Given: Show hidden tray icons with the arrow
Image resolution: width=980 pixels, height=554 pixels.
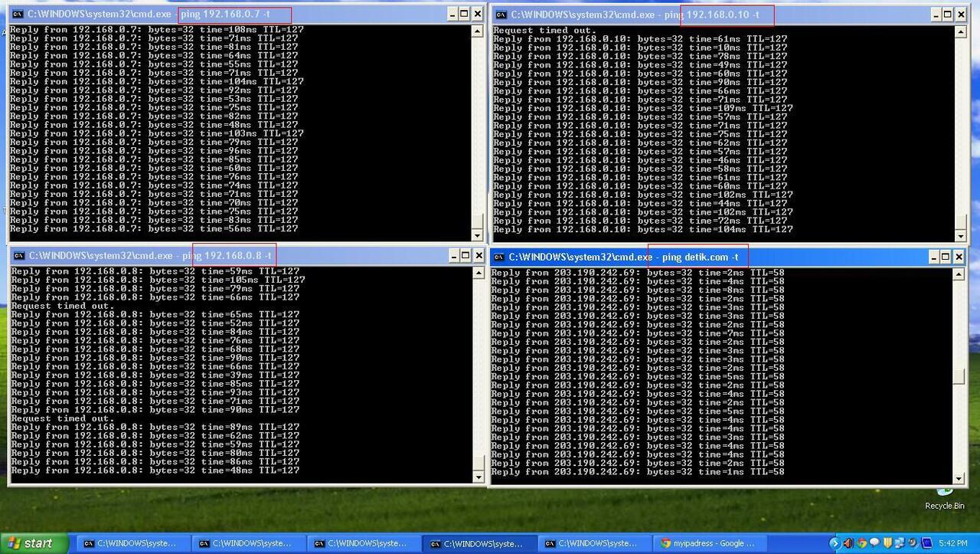Looking at the screenshot, I should (835, 543).
